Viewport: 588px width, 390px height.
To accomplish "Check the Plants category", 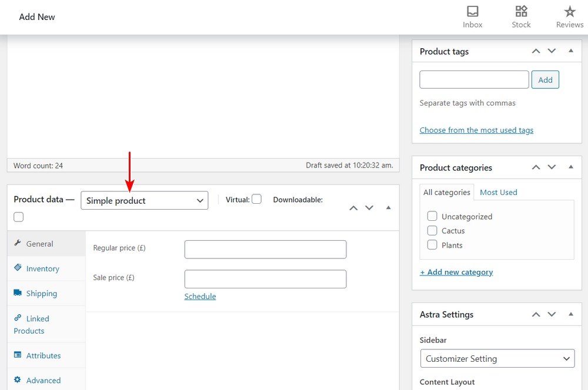I will pyautogui.click(x=432, y=245).
